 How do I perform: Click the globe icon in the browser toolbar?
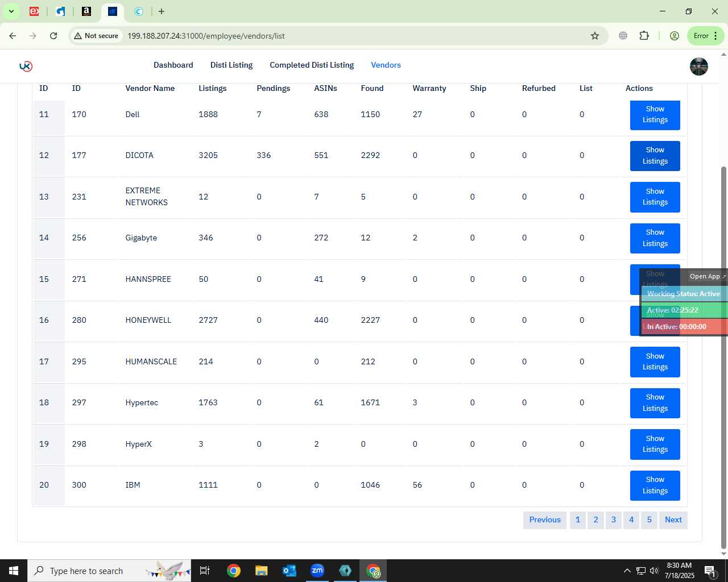click(623, 36)
